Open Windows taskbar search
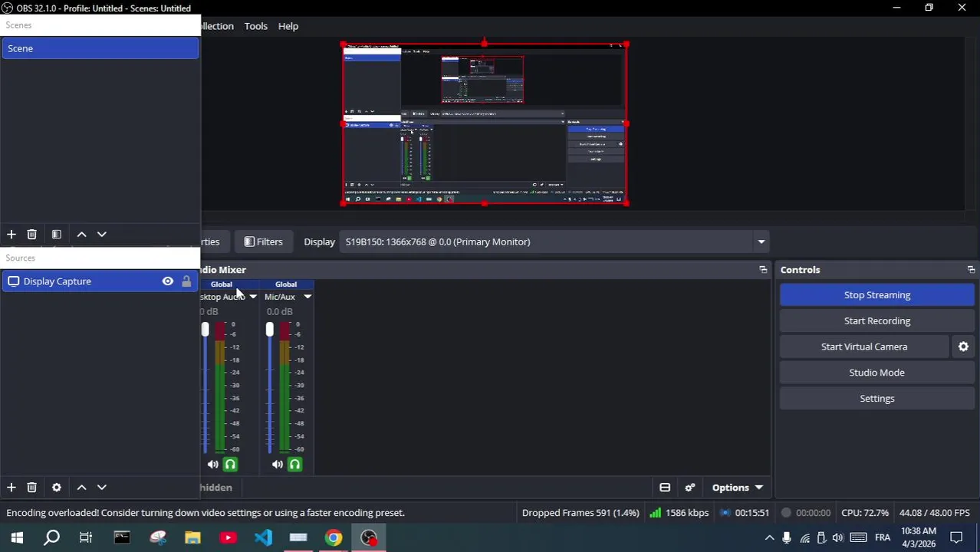This screenshot has height=552, width=980. pos(51,538)
